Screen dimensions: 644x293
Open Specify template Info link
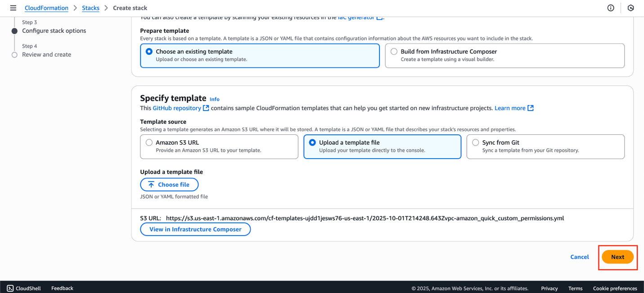(x=215, y=99)
